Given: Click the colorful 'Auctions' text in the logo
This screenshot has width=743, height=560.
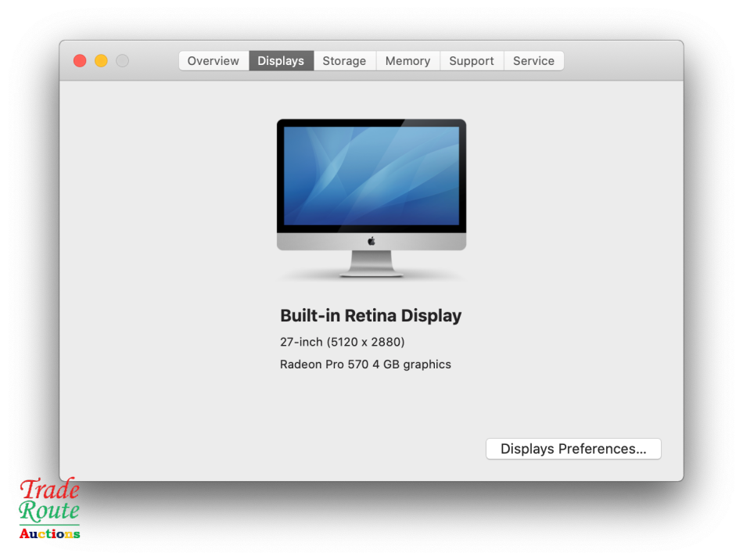Looking at the screenshot, I should (x=48, y=534).
